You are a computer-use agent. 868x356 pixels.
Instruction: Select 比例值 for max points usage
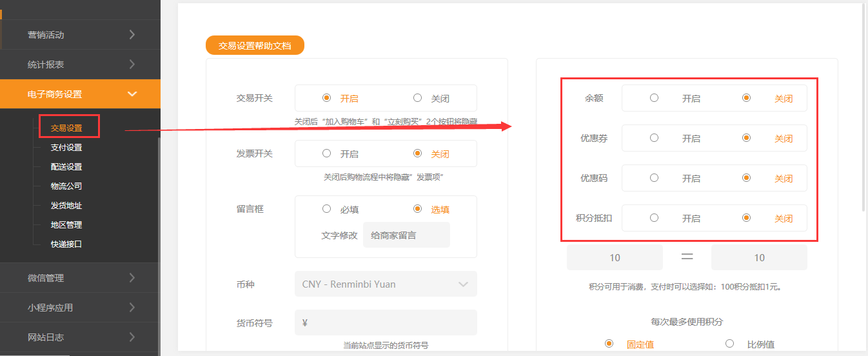[730, 344]
